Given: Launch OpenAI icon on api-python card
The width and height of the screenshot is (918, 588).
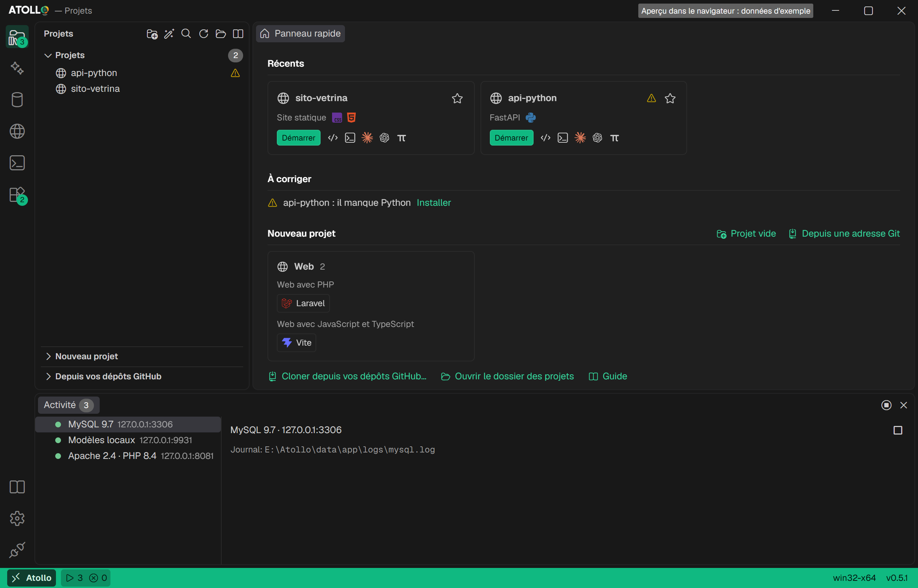Looking at the screenshot, I should 597,138.
